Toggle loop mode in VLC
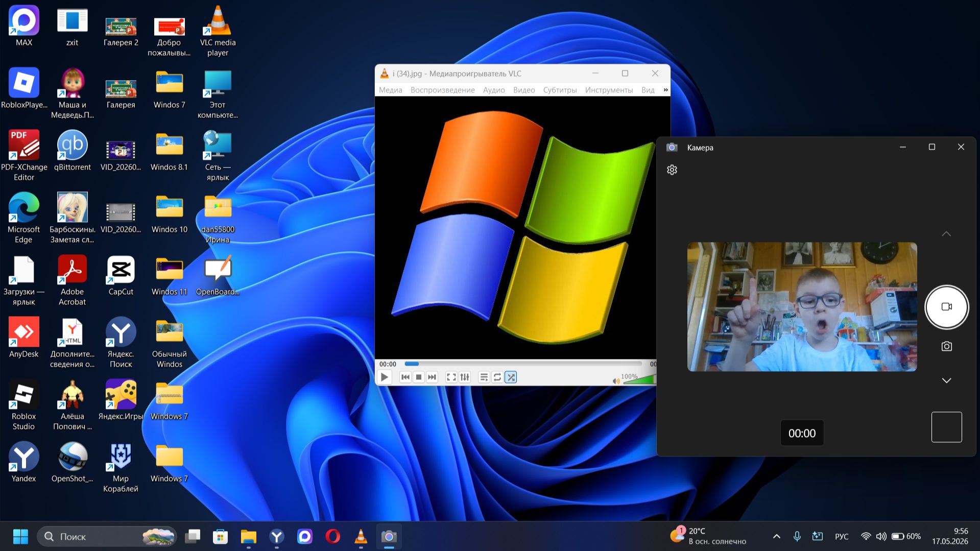Image resolution: width=980 pixels, height=551 pixels. [497, 377]
